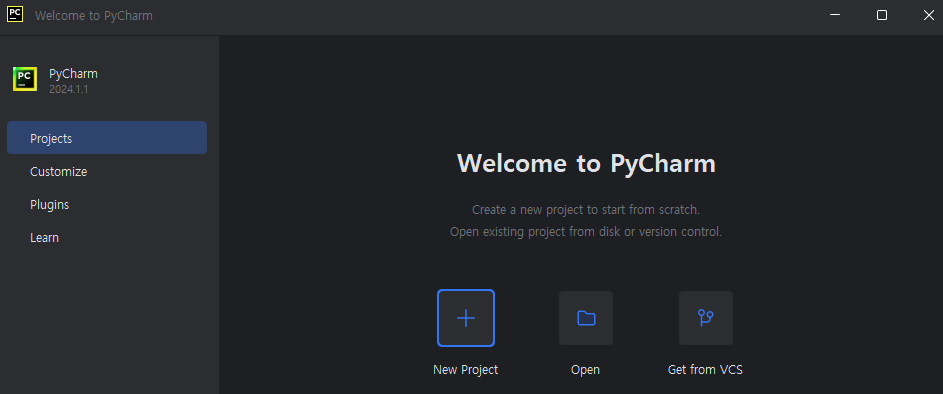Click the window title 'Welcome to PyCharm'
943x394 pixels.
point(94,16)
